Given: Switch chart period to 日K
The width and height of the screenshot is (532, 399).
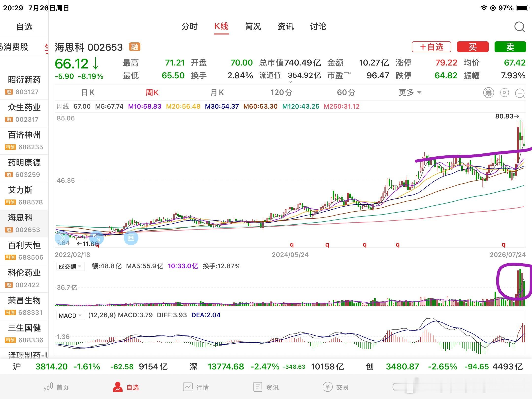Looking at the screenshot, I should tap(88, 93).
